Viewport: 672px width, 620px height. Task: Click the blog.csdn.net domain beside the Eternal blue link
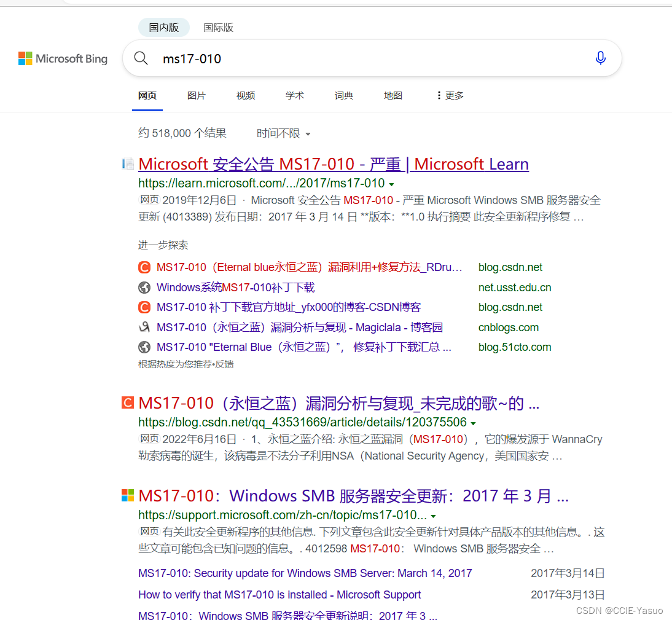[510, 267]
